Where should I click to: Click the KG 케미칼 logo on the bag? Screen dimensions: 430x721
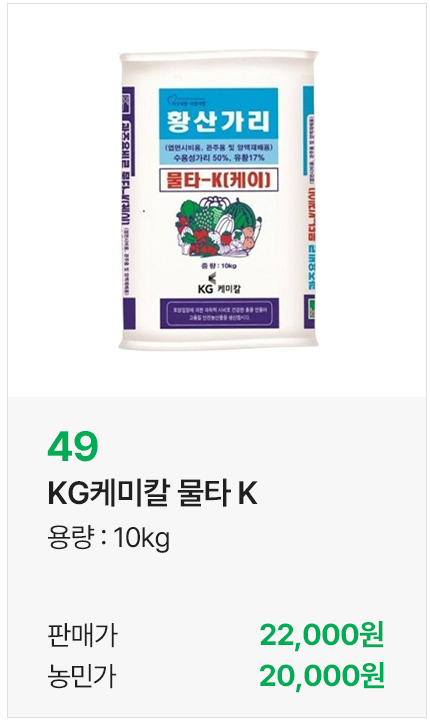(218, 284)
